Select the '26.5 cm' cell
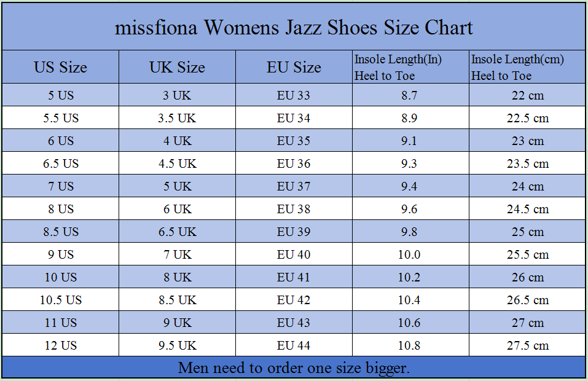 point(528,300)
